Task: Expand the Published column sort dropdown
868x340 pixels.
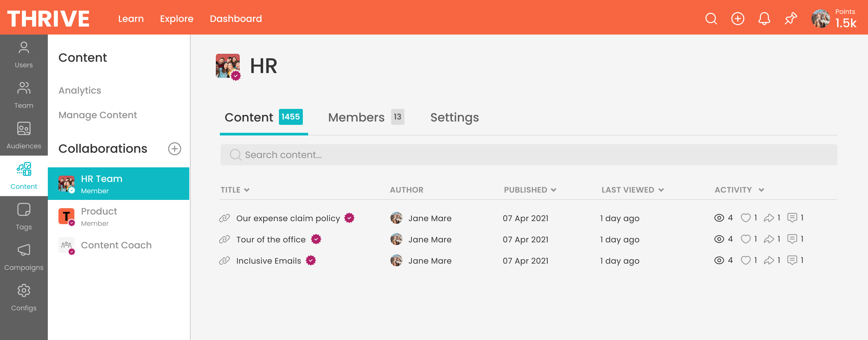Action: [553, 190]
